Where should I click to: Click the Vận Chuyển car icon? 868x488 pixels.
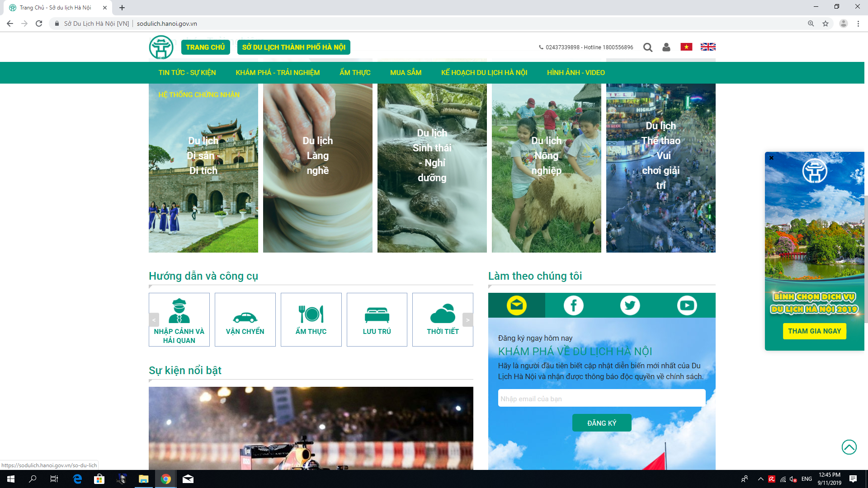(x=245, y=317)
